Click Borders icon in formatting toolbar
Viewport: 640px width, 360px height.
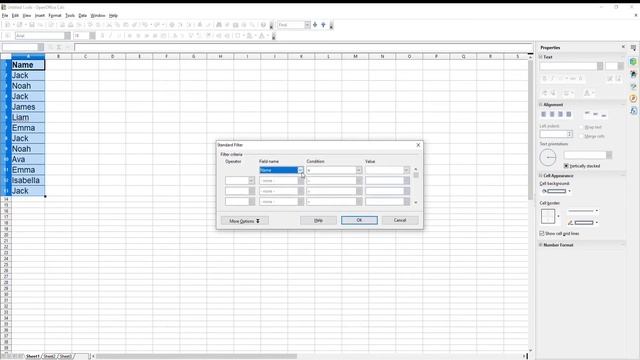238,36
